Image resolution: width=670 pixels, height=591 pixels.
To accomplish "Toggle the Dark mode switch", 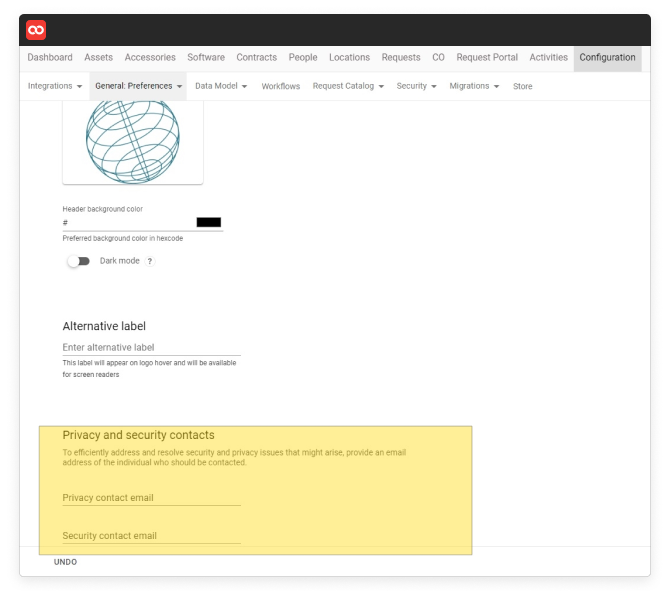I will (79, 261).
